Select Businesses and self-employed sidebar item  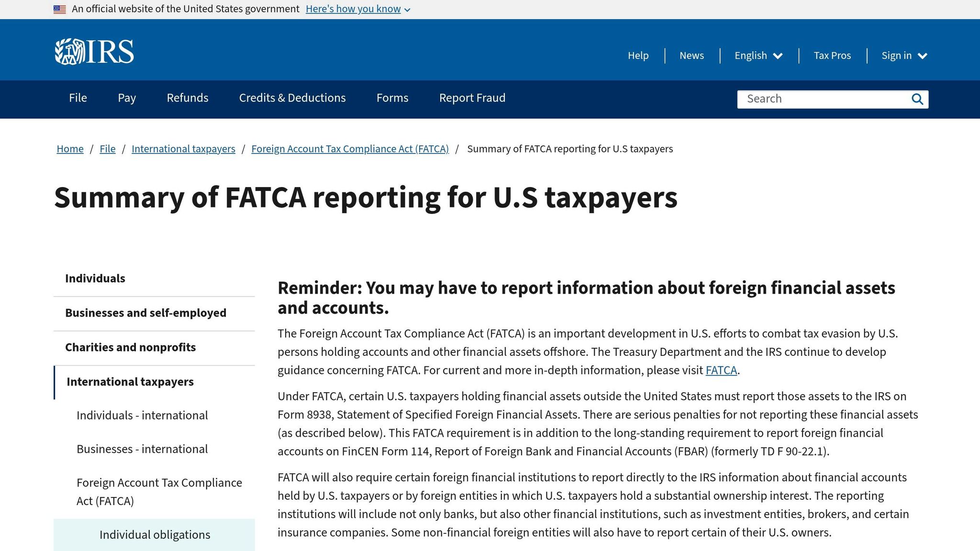[x=154, y=313]
